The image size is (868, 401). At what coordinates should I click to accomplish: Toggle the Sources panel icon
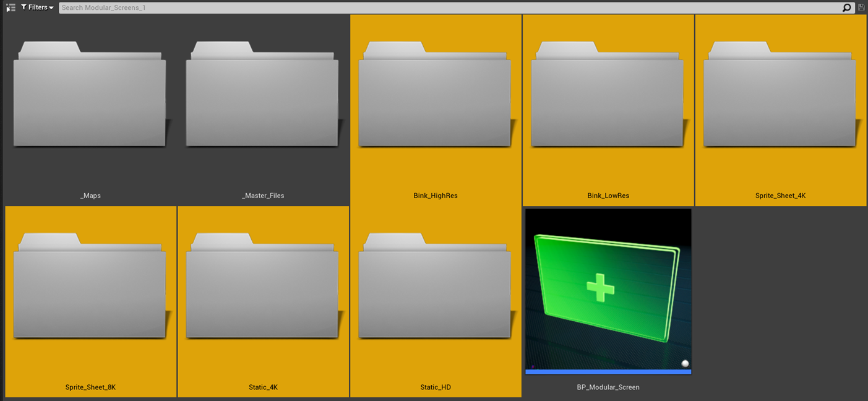point(11,7)
